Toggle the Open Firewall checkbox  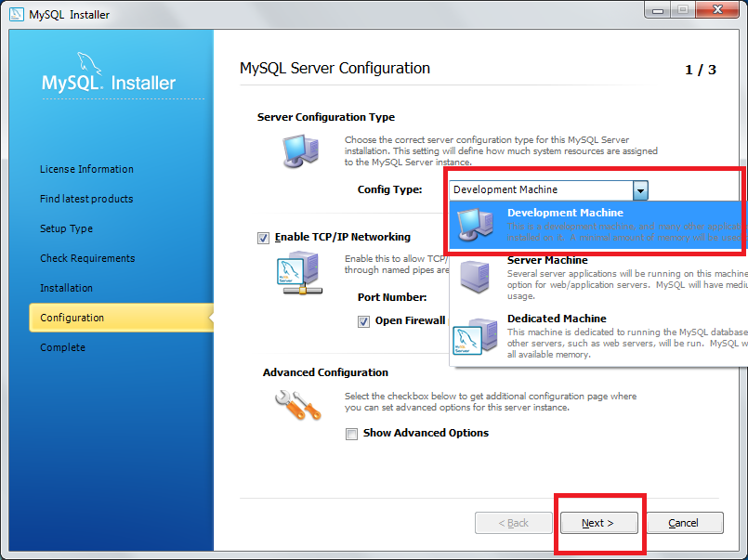click(x=363, y=321)
